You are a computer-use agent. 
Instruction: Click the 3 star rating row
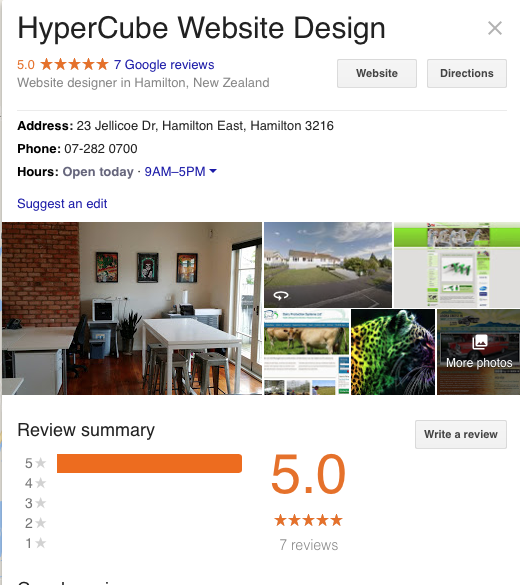[133, 503]
